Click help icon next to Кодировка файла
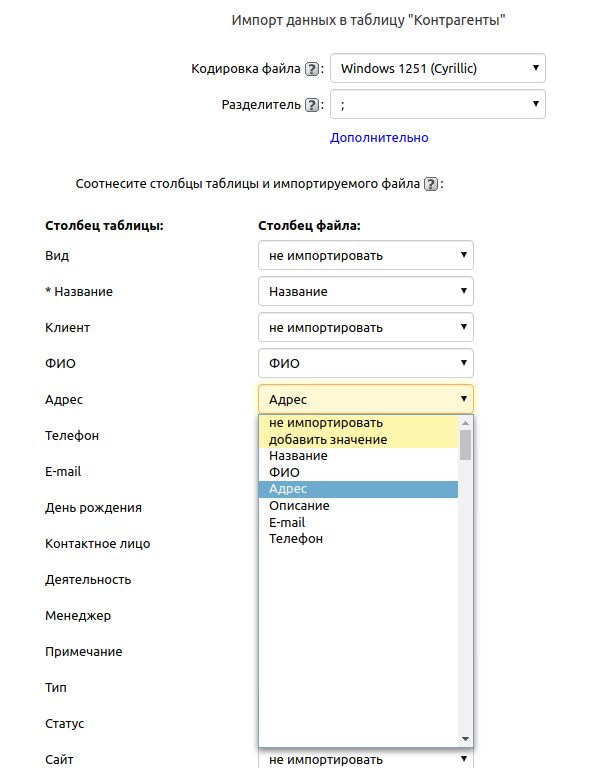Image resolution: width=609 pixels, height=773 pixels. (313, 69)
